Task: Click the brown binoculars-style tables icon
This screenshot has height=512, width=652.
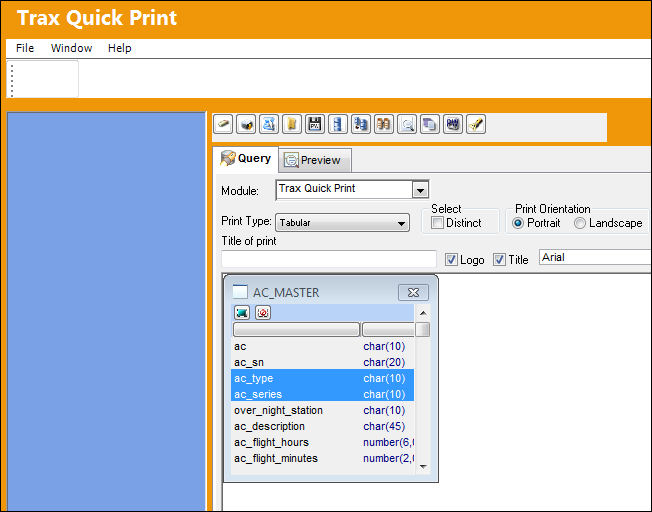Action: (383, 124)
